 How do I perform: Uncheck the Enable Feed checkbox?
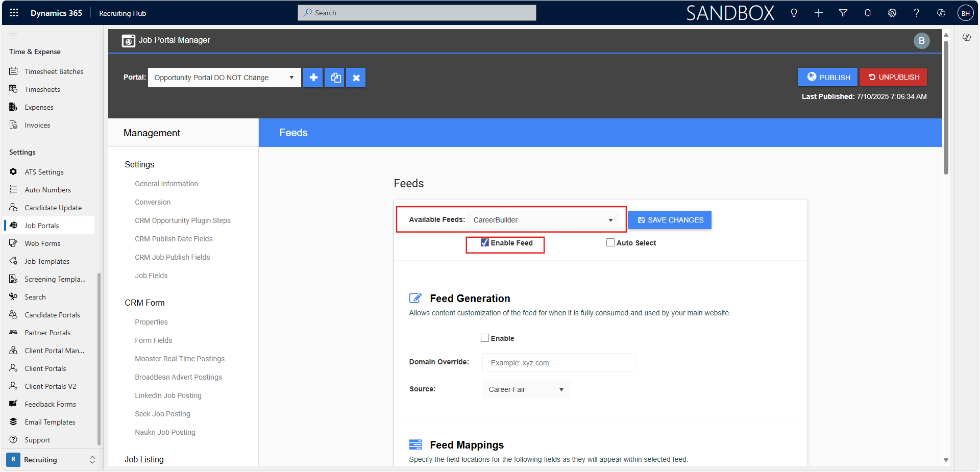point(485,243)
